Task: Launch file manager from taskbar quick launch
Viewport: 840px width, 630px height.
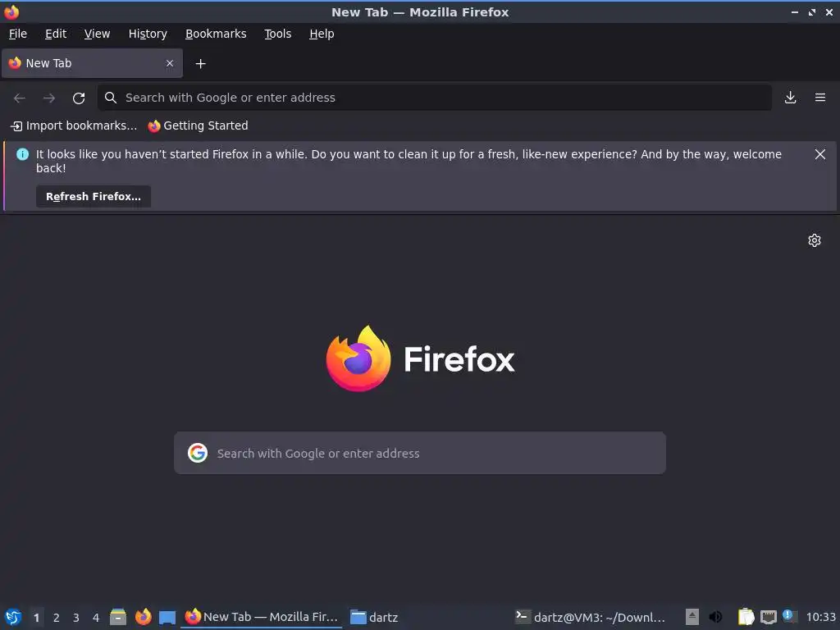Action: tap(118, 617)
